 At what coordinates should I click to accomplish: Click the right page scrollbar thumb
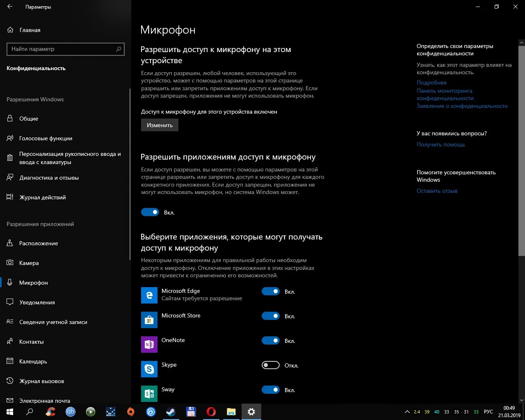tap(522, 151)
